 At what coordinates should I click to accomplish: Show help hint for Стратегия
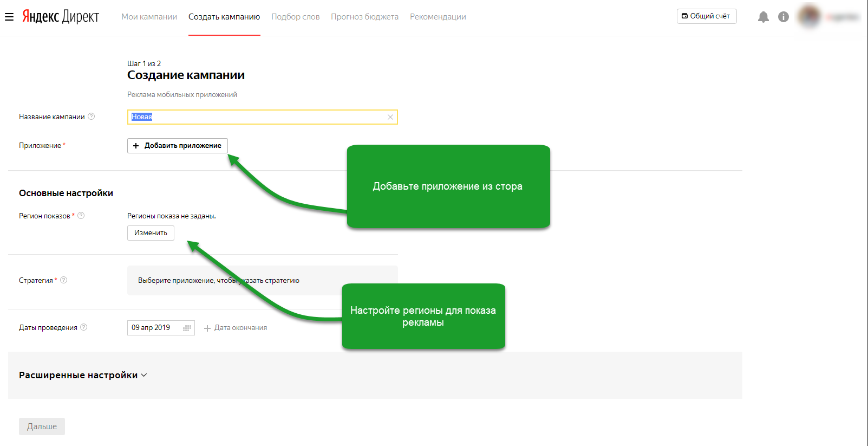(x=64, y=280)
